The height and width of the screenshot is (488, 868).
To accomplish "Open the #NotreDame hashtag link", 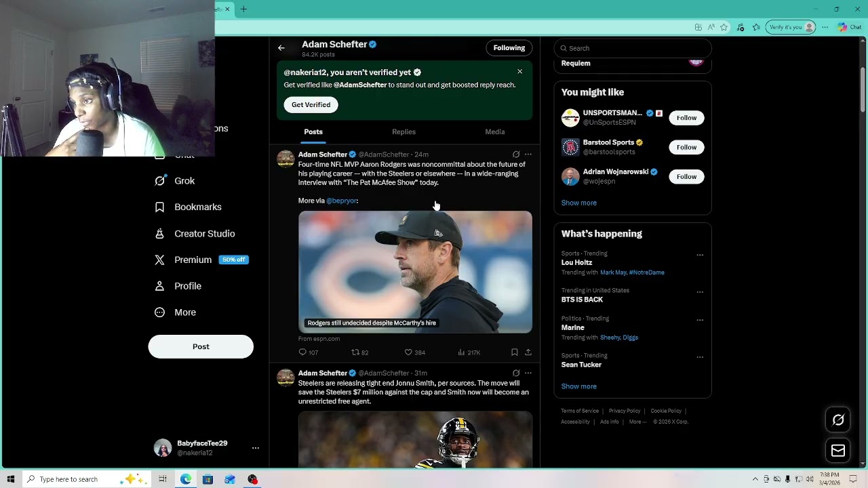I will point(646,272).
